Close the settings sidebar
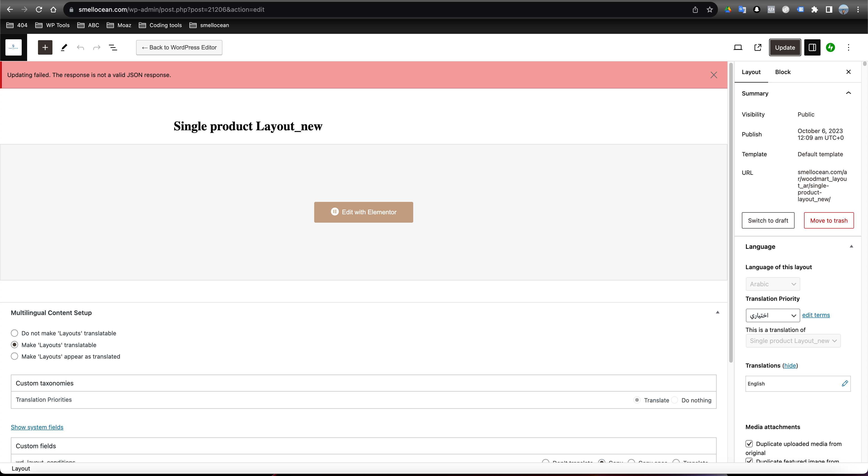Image resolution: width=868 pixels, height=476 pixels. click(849, 72)
